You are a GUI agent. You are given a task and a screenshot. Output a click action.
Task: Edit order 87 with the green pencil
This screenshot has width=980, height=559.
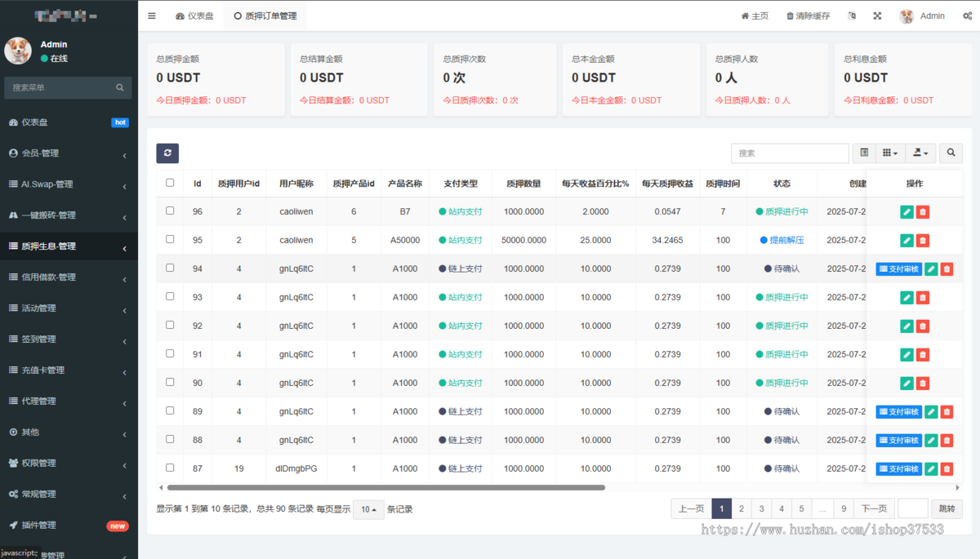tap(931, 469)
